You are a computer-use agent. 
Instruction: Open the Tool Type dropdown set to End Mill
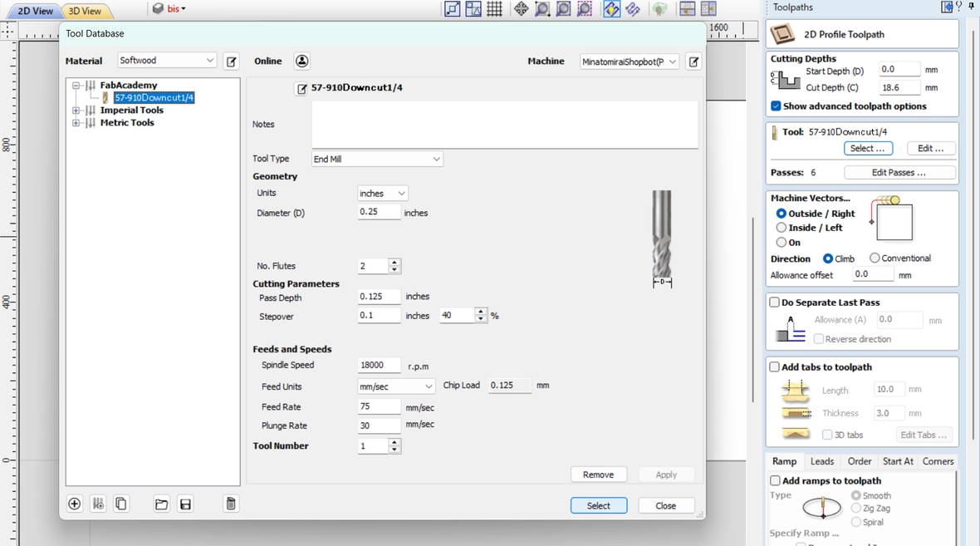377,159
